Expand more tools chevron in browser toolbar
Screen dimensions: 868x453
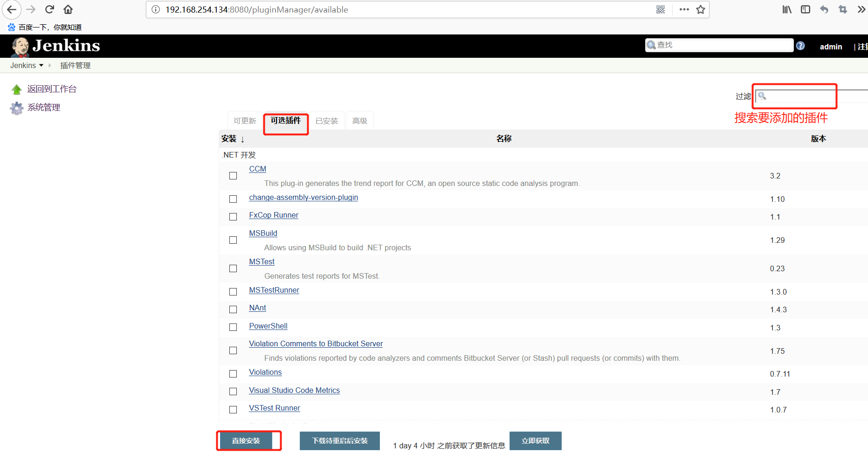(x=861, y=9)
